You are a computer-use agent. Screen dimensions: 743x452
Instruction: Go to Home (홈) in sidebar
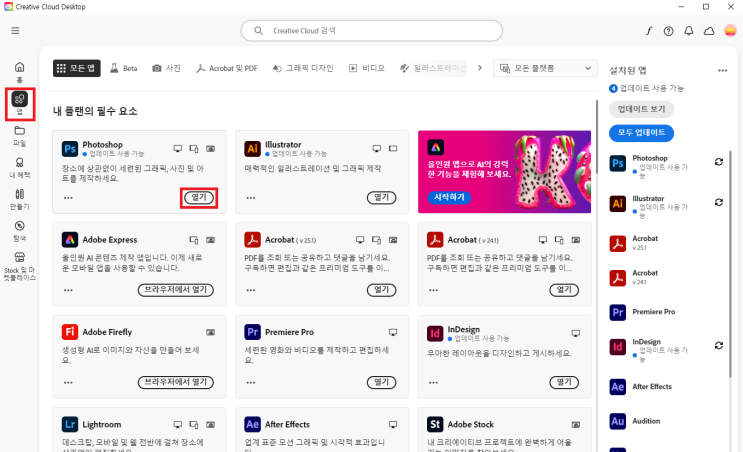19,72
